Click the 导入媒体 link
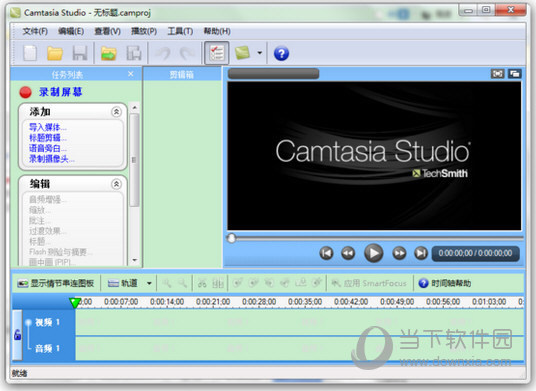Image resolution: width=536 pixels, height=391 pixels. pos(48,127)
